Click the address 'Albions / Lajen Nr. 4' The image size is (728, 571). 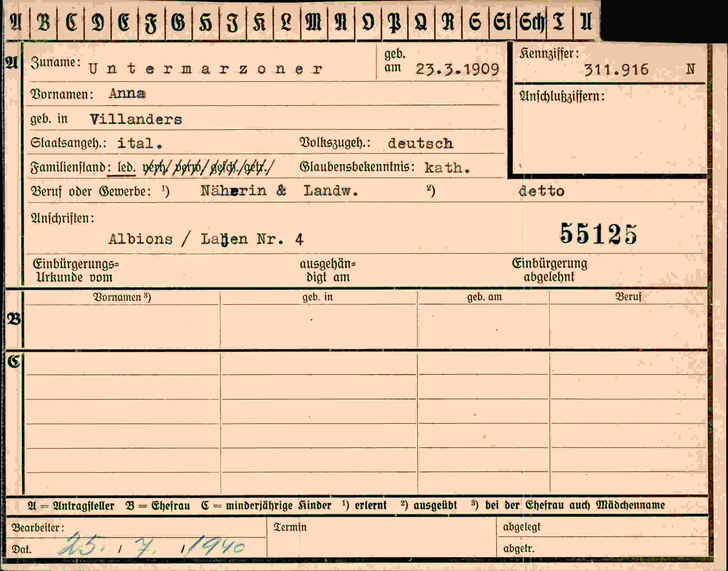[206, 239]
